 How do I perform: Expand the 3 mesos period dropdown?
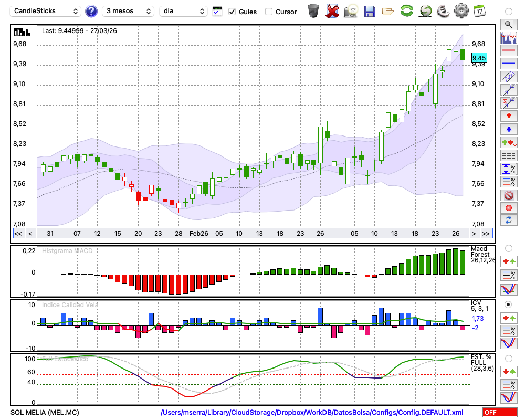[x=128, y=11]
